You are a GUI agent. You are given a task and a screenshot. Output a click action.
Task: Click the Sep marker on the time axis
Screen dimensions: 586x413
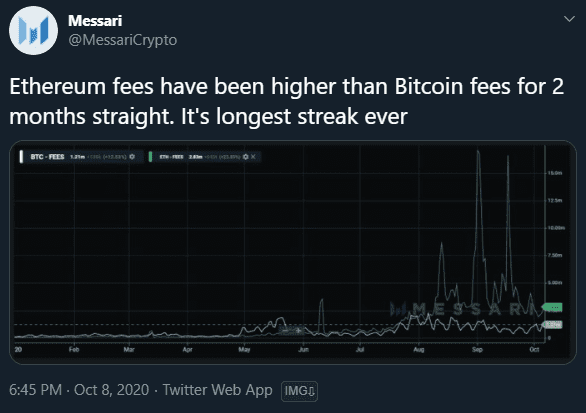pyautogui.click(x=477, y=349)
